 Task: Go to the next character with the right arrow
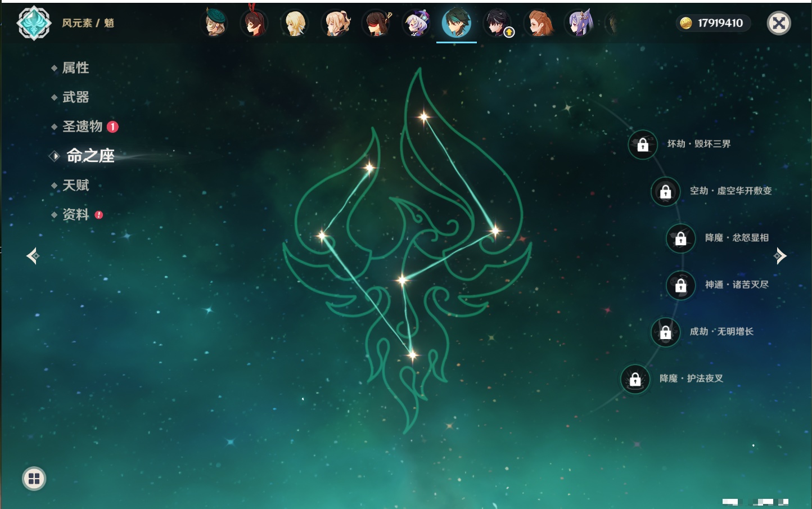779,256
